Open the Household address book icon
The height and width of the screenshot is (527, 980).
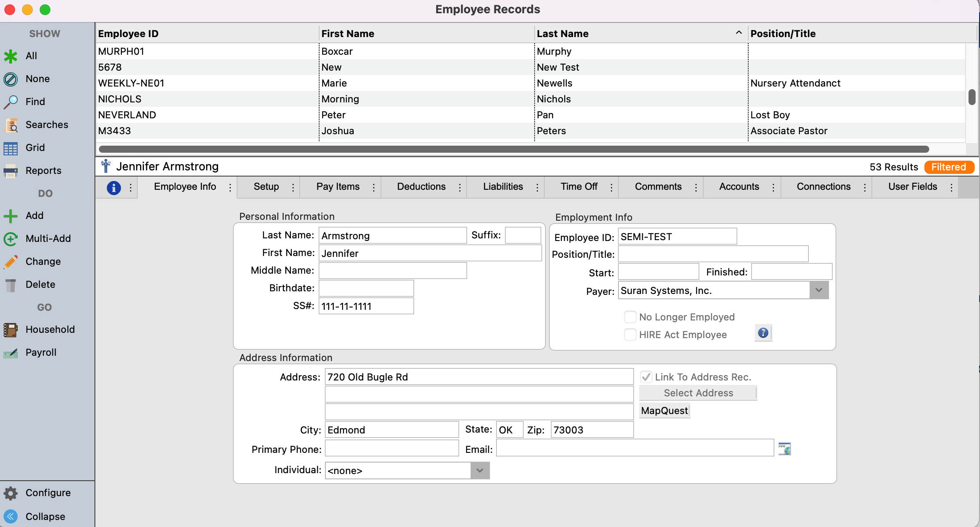(x=11, y=330)
